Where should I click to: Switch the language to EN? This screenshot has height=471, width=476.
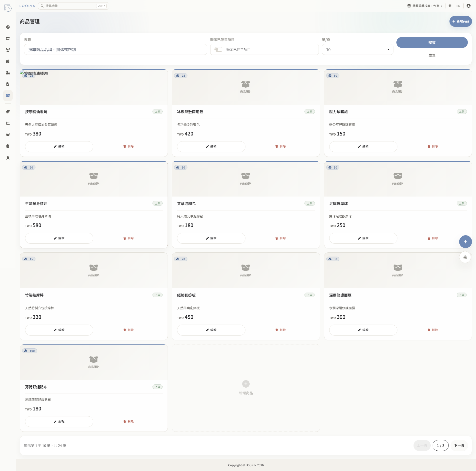(458, 6)
